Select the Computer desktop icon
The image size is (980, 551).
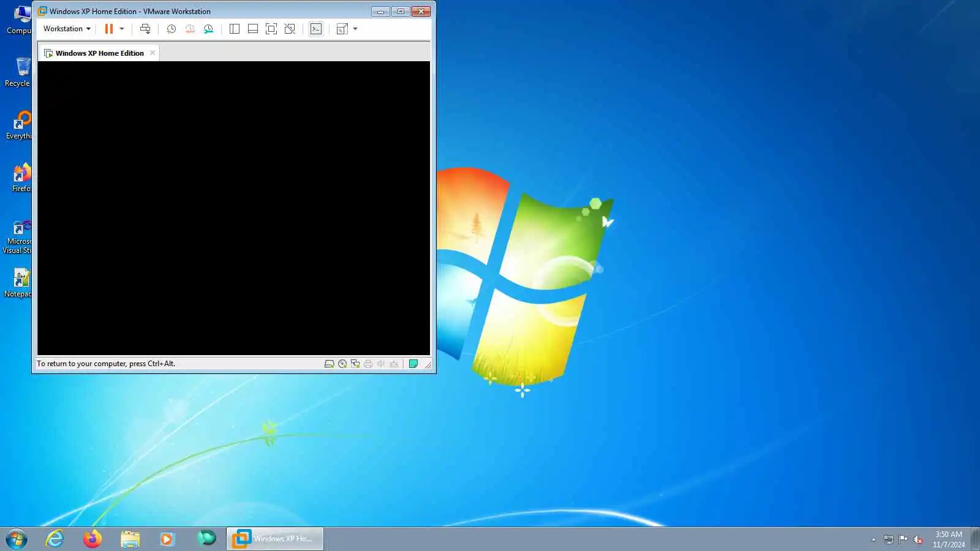coord(18,20)
